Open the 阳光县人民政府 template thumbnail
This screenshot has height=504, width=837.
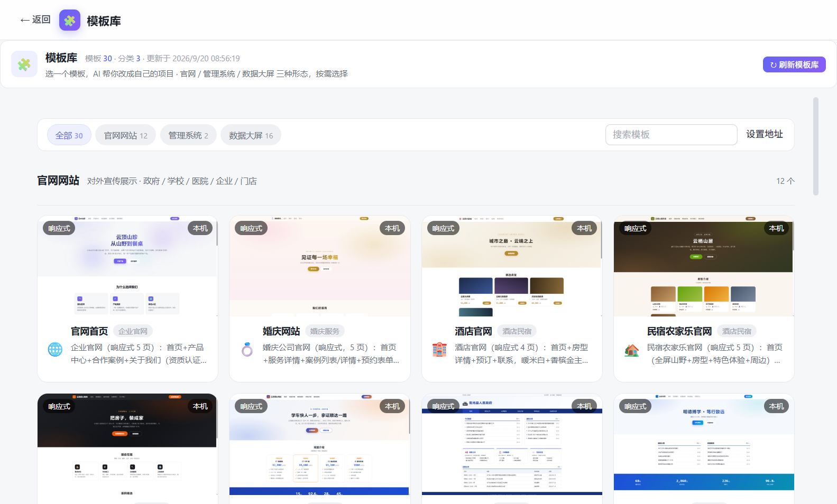tap(512, 444)
